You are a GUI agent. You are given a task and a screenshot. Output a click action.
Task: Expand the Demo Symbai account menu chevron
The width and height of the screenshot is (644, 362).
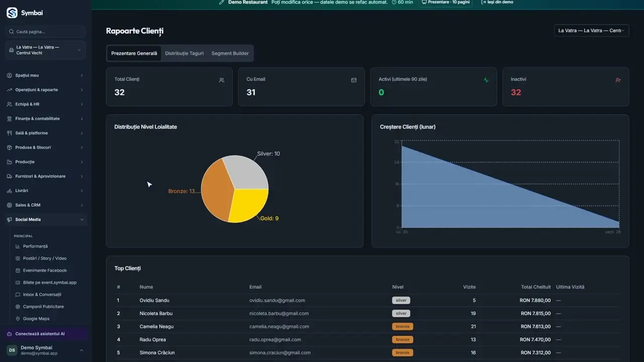tap(82, 350)
